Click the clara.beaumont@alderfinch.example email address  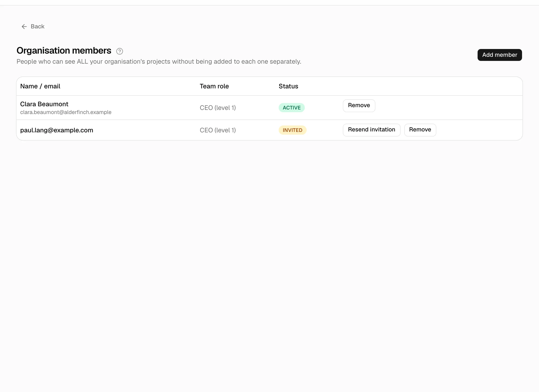[66, 112]
